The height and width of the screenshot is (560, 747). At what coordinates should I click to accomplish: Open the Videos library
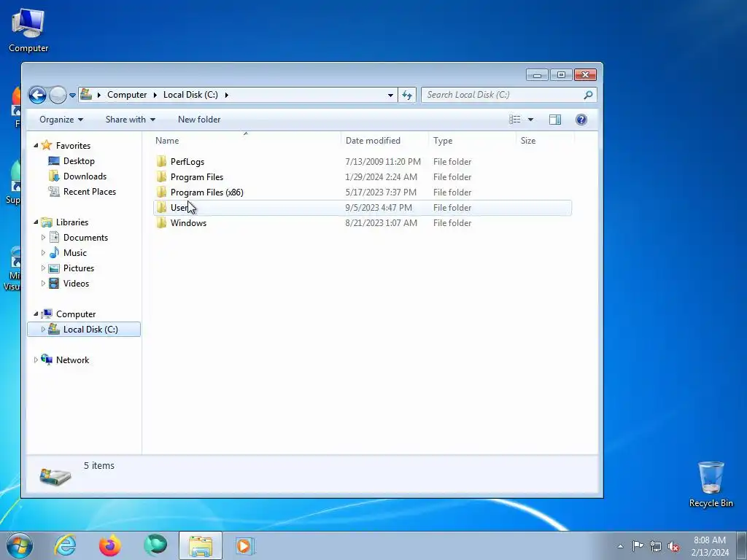point(76,284)
